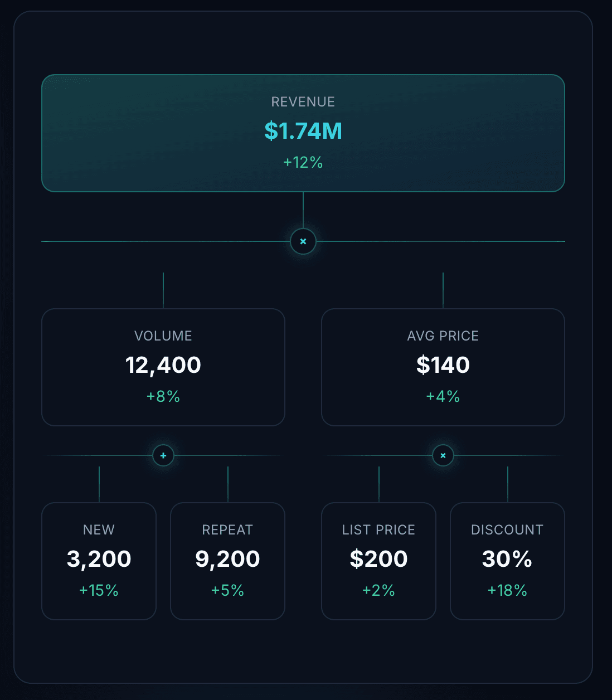Viewport: 612px width, 700px height.
Task: Click the +2% list price change
Action: pyautogui.click(x=379, y=590)
